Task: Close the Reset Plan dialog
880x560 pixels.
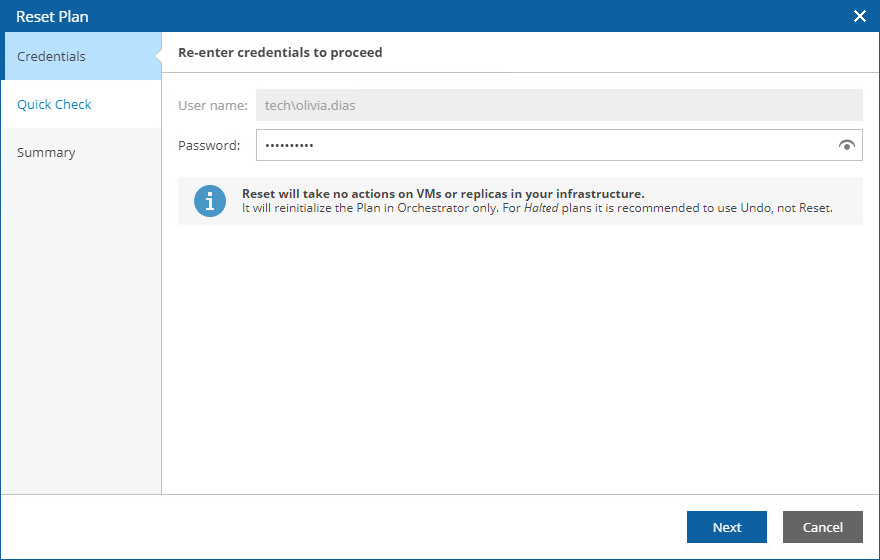Action: 859,16
